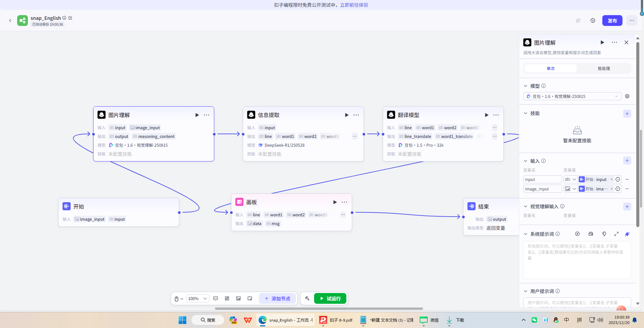This screenshot has width=644, height=328.
Task: Run the 翻译模型 node play icon
Action: click(x=487, y=115)
